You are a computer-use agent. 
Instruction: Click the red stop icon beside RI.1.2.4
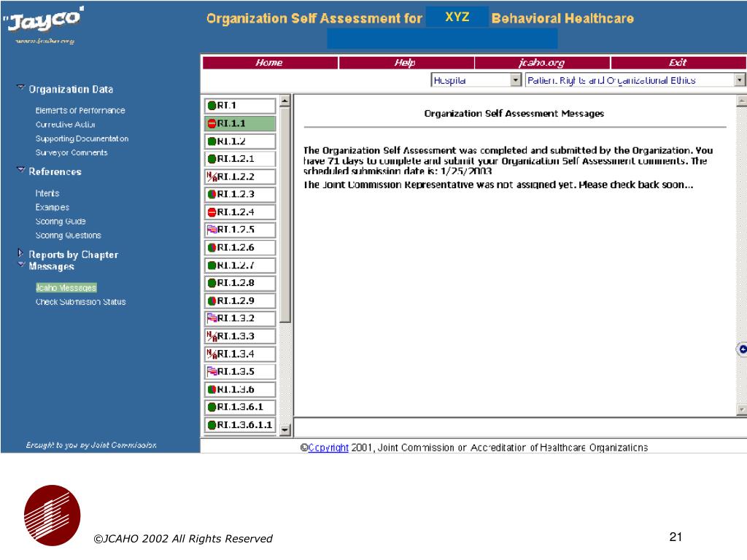[212, 212]
